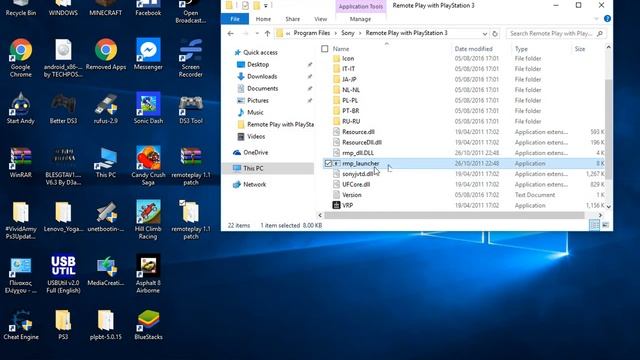Open the Cheat Engine desktop shortcut
The width and height of the screenshot is (640, 360).
click(x=21, y=324)
